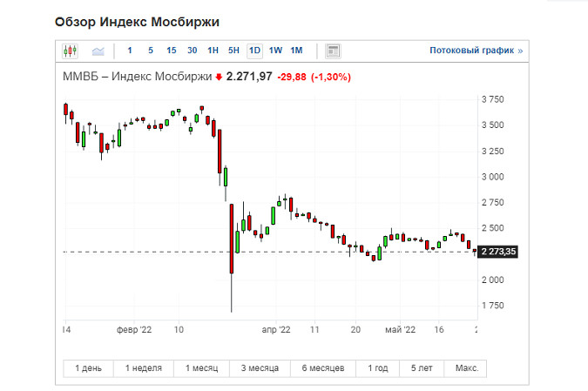
Task: Choose the 1 месяц range tab
Action: (x=202, y=368)
